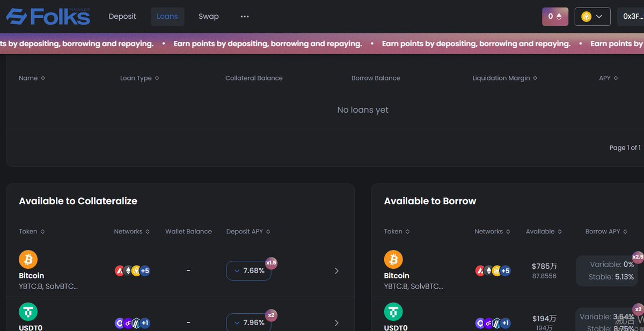Open the Folks Finance logo home link

(x=48, y=17)
